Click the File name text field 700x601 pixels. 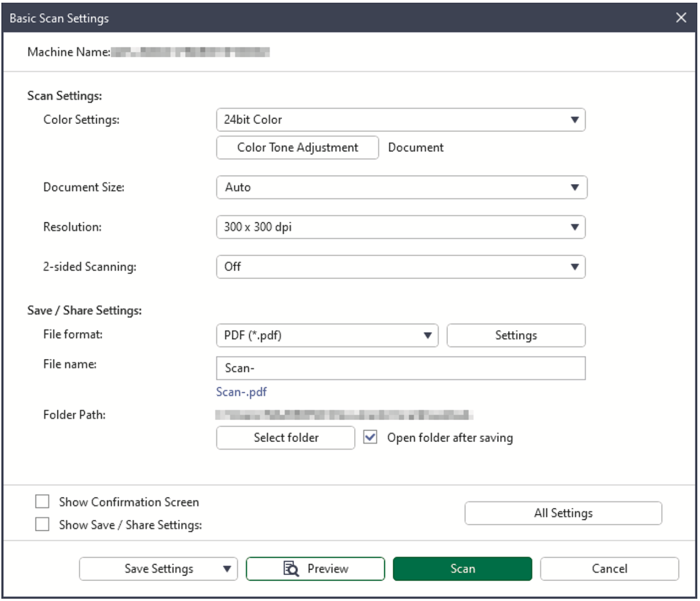click(x=400, y=368)
